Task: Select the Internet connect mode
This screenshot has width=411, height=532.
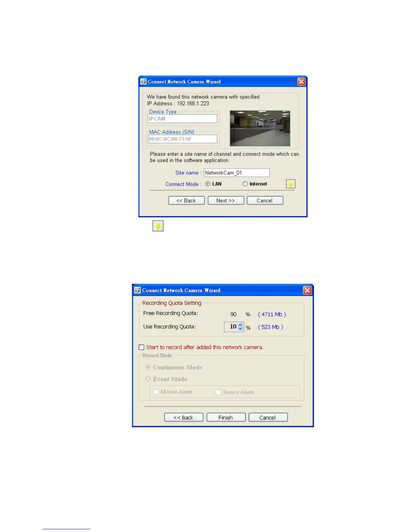Action: [245, 184]
